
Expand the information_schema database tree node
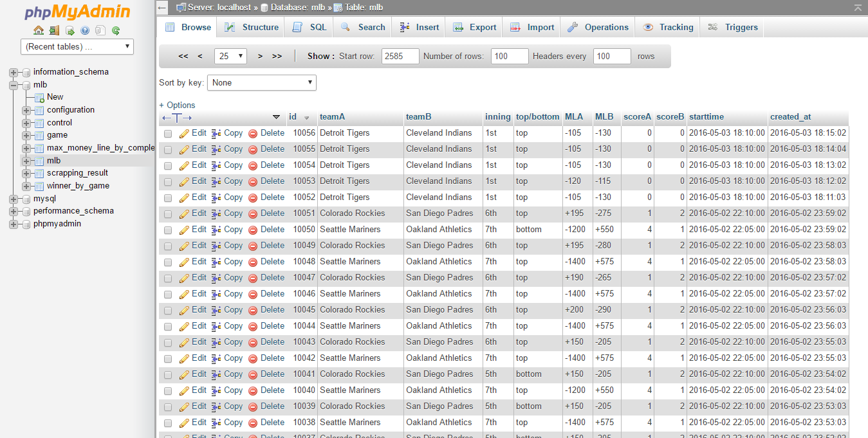[x=14, y=72]
